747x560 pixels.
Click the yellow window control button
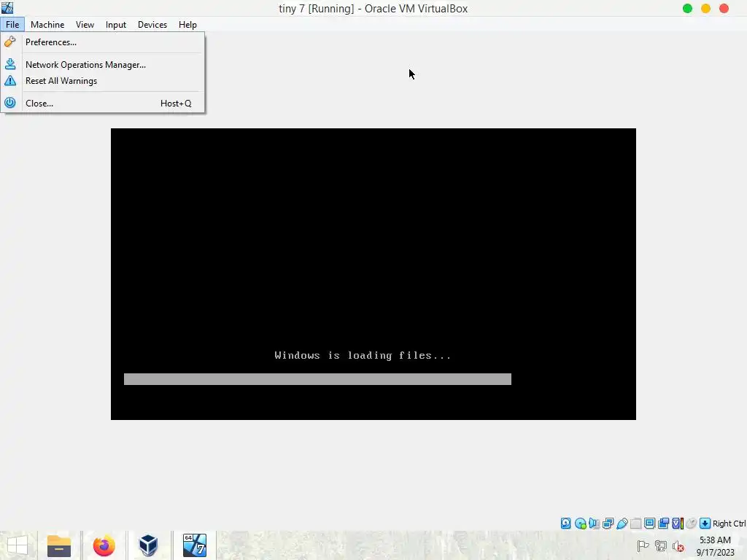[x=705, y=8]
